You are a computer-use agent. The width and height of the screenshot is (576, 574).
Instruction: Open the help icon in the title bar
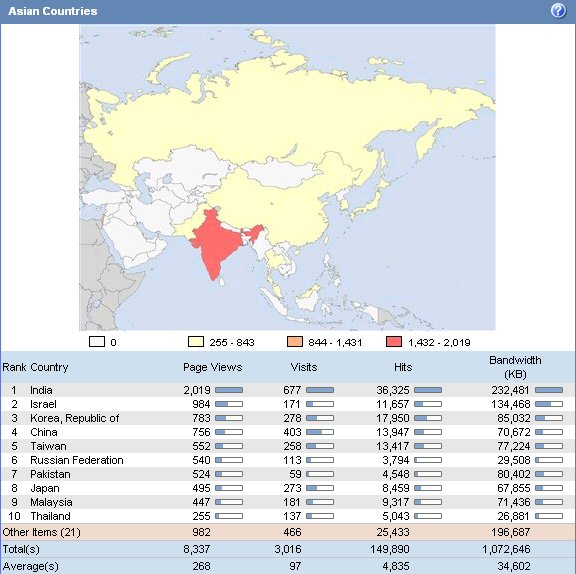pos(558,11)
